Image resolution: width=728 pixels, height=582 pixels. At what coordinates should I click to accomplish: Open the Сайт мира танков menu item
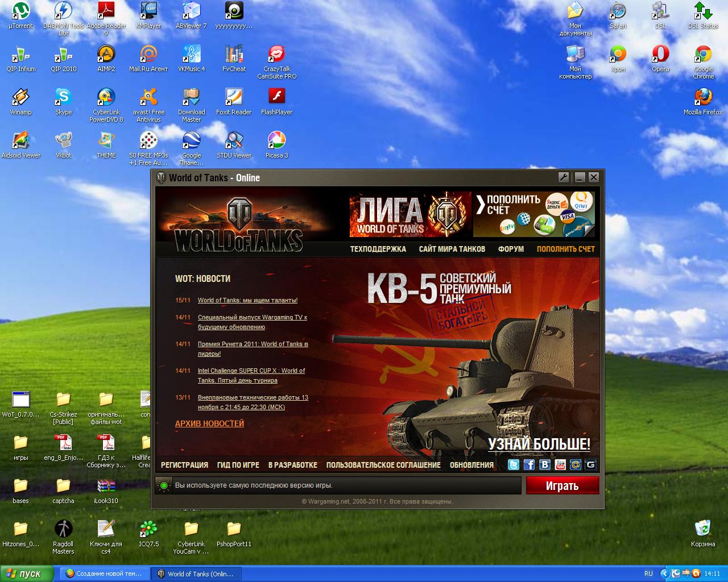tap(452, 249)
